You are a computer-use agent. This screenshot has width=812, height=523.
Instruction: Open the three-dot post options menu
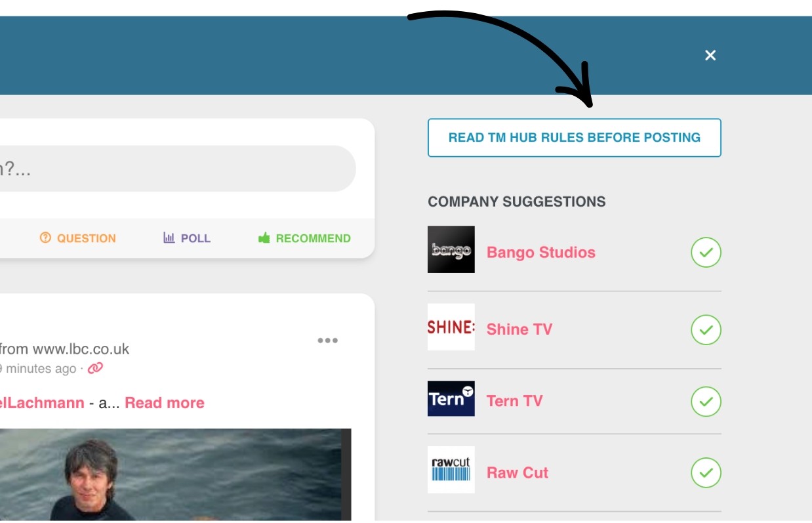point(327,340)
